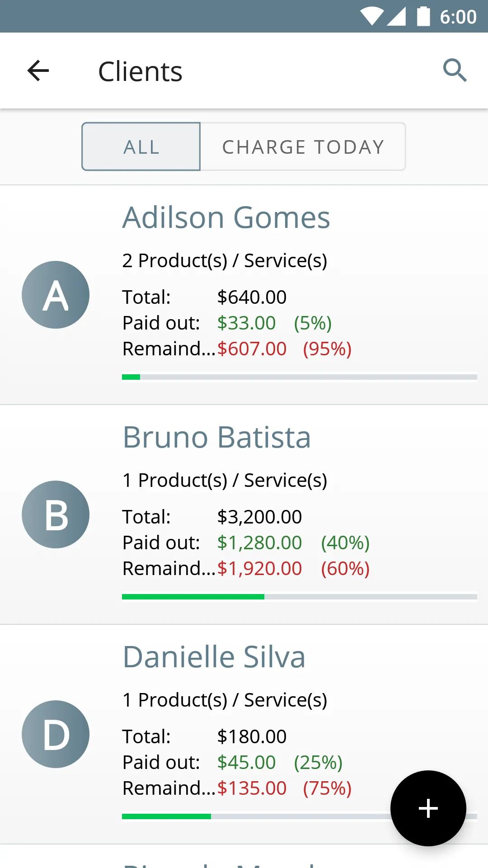Tap the add client plus button
Image resolution: width=488 pixels, height=868 pixels.
428,808
